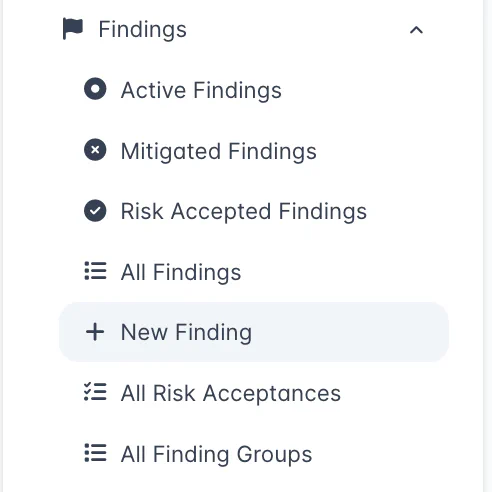The height and width of the screenshot is (492, 492).
Task: Open Active Findings from the sidebar
Action: click(x=201, y=90)
